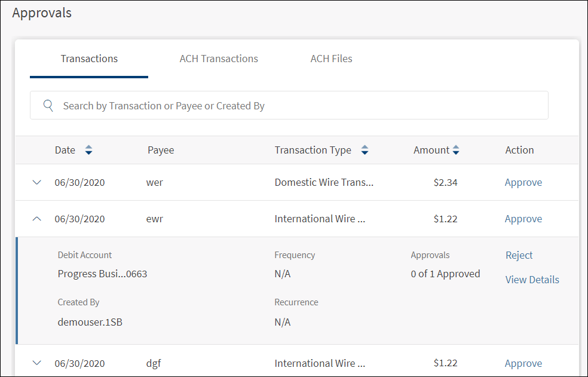Switch to the ACH Transactions tab

(x=219, y=59)
